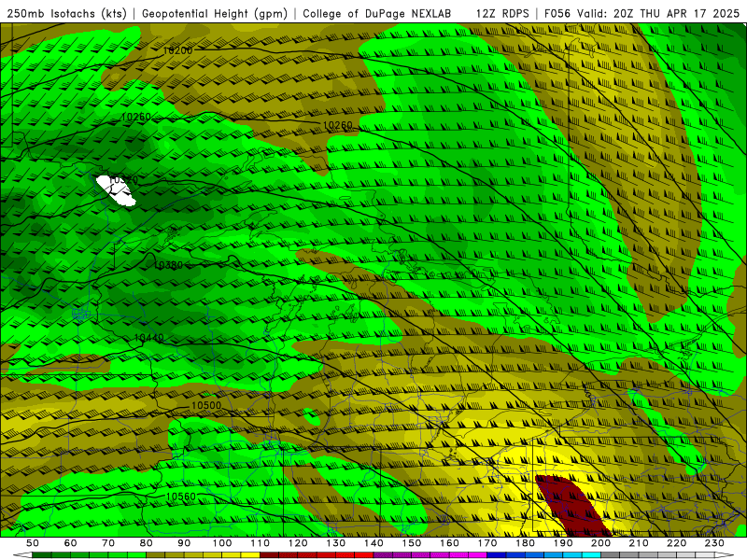Select the 'Valid: 20Z THU APR 17 2025' text

tap(658, 13)
